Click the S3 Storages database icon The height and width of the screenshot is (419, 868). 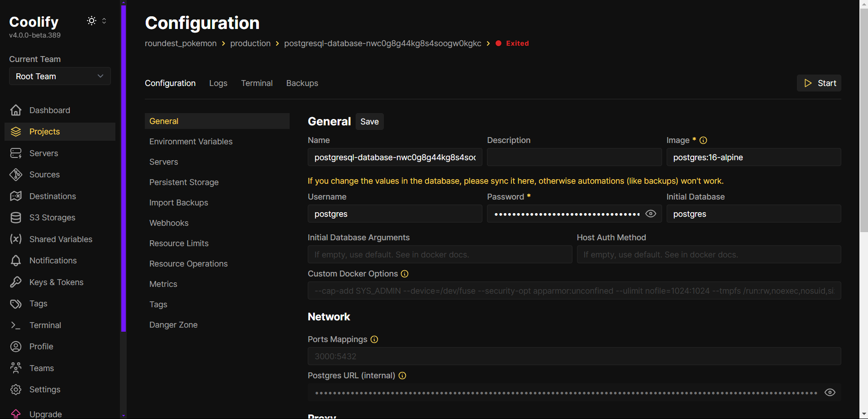pos(16,218)
